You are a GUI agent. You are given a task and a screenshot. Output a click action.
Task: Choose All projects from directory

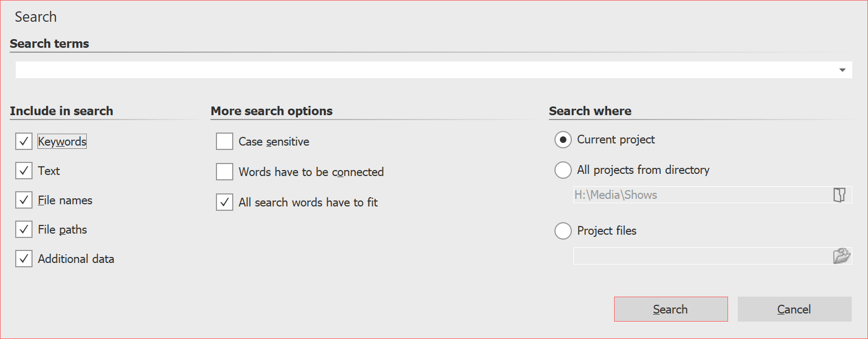click(563, 170)
